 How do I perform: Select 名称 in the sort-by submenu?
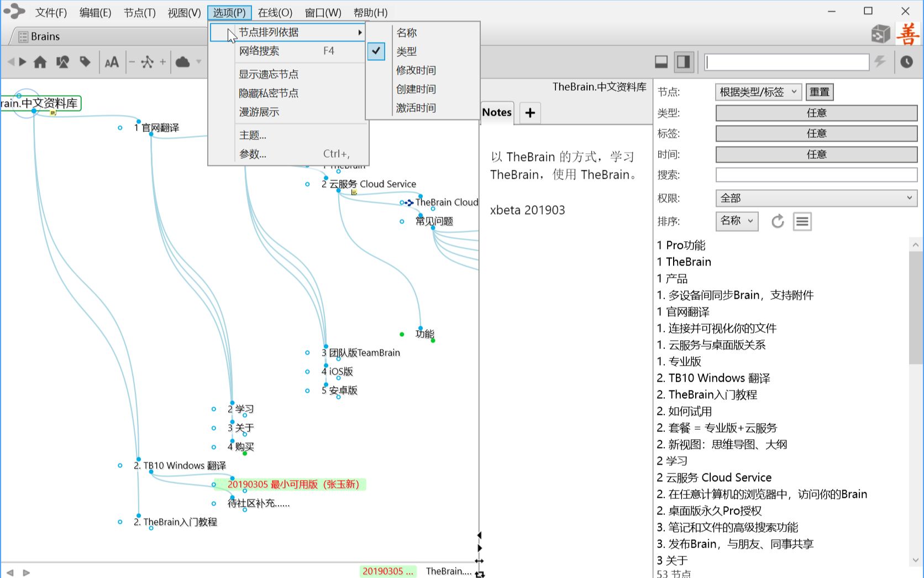click(x=406, y=33)
